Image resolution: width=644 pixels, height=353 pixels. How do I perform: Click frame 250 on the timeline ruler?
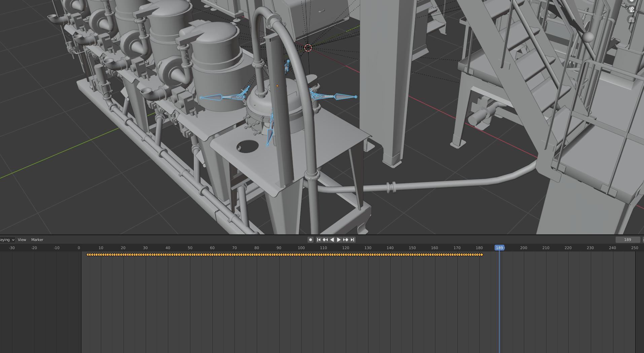[635, 248]
